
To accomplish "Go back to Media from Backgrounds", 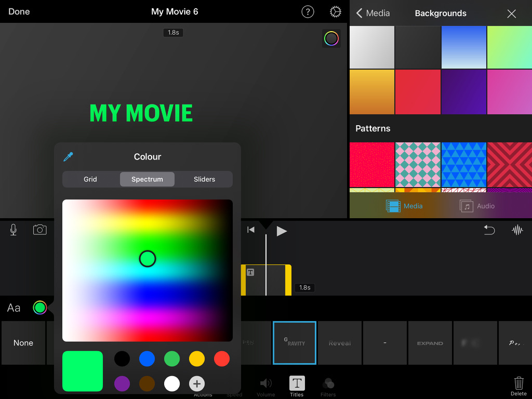I will click(372, 13).
